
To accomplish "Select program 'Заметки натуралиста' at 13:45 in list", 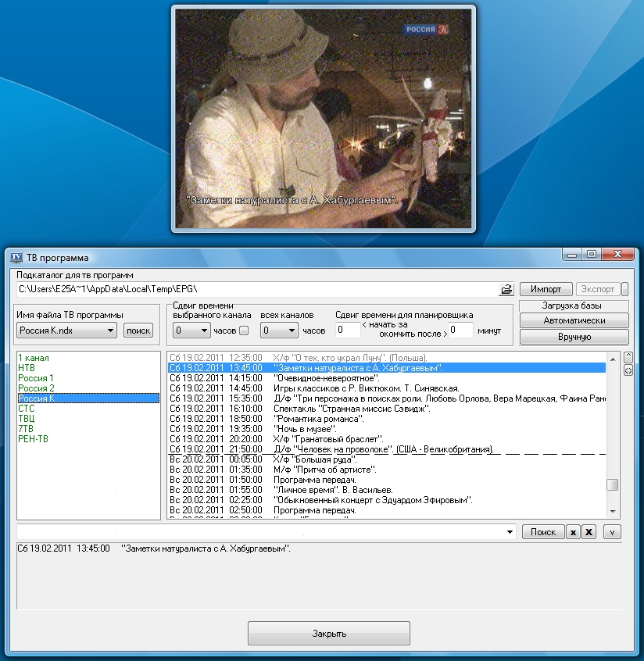I will pos(387,368).
